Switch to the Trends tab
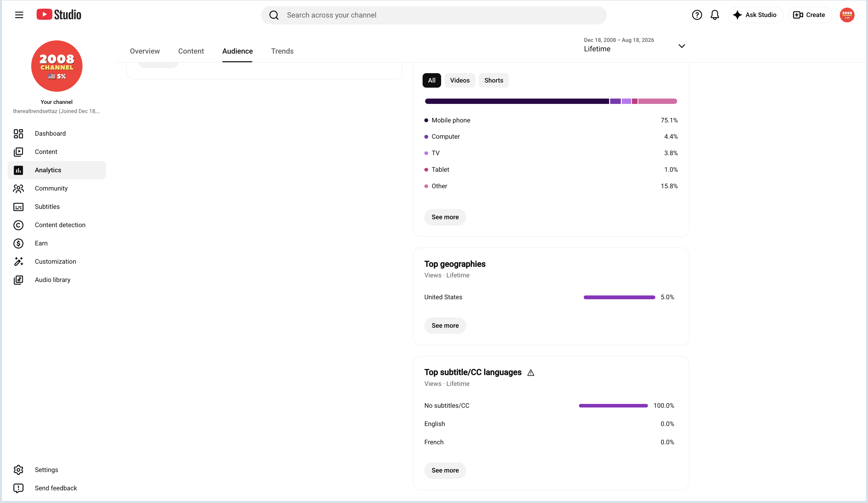Screen dimensions: 868x503 (x=282, y=51)
